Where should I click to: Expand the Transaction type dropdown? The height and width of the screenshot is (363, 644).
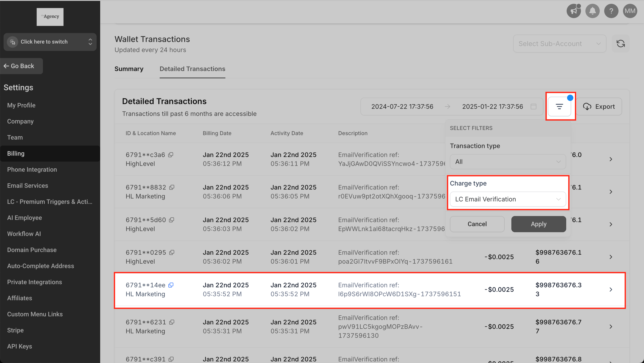508,162
